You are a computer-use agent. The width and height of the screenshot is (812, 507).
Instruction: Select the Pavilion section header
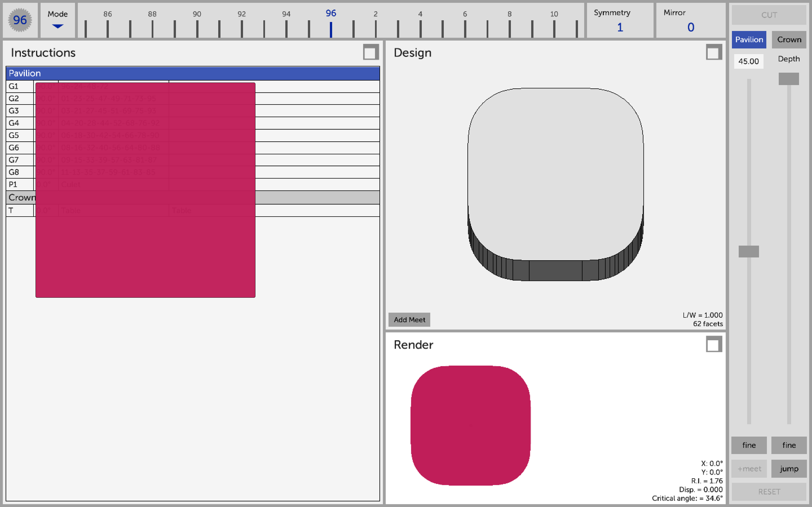point(193,73)
